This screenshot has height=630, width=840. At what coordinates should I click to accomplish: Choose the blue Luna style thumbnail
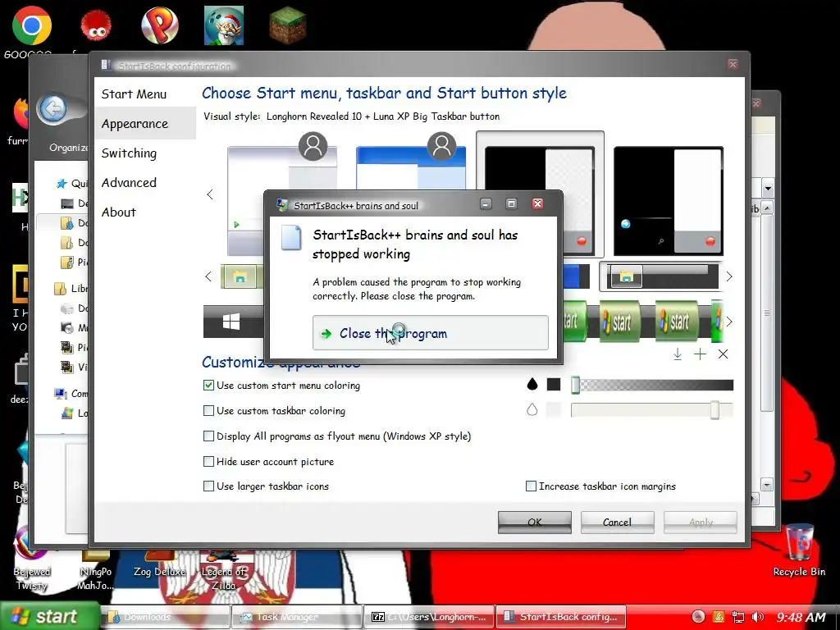coord(411,167)
